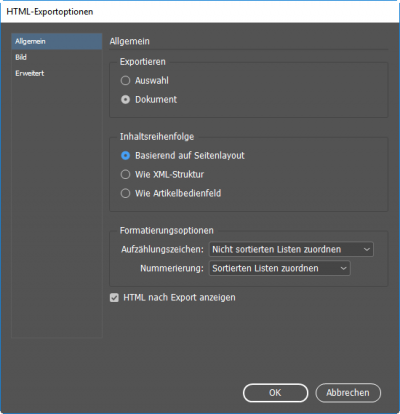Screen dimensions: 400x414
Task: Click the Aufzählungszeichen dropdown arrow chevron
Action: [367, 249]
